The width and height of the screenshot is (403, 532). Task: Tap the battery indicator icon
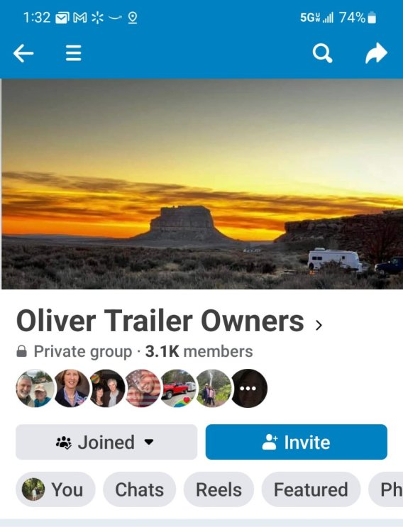[x=372, y=18]
